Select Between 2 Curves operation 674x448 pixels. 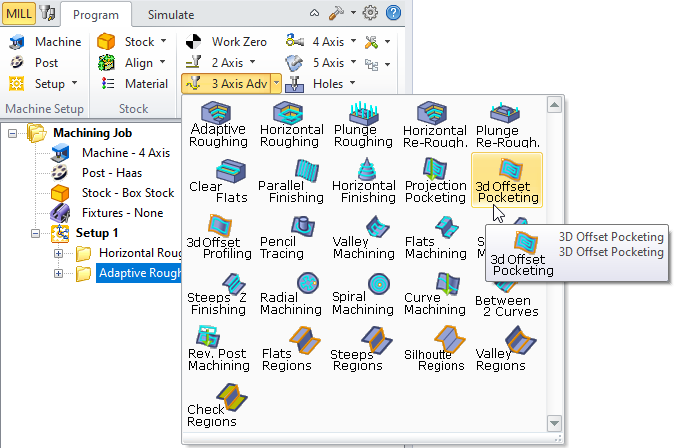[x=506, y=301]
